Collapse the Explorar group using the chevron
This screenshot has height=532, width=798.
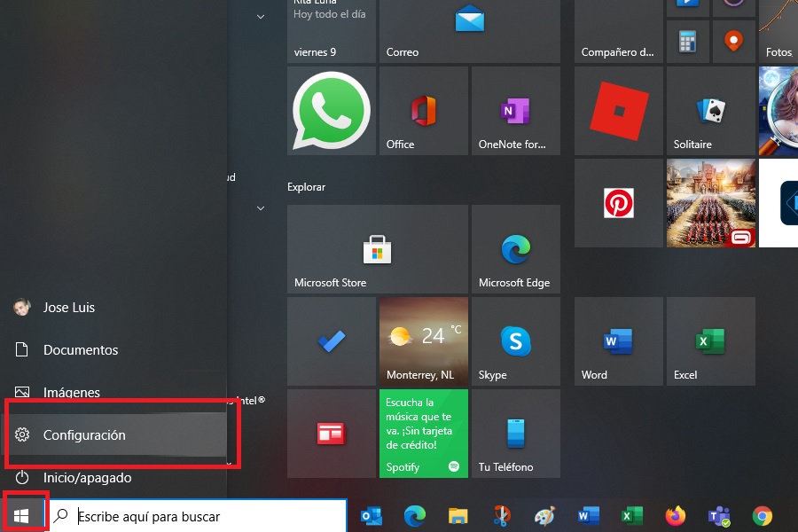click(x=260, y=208)
